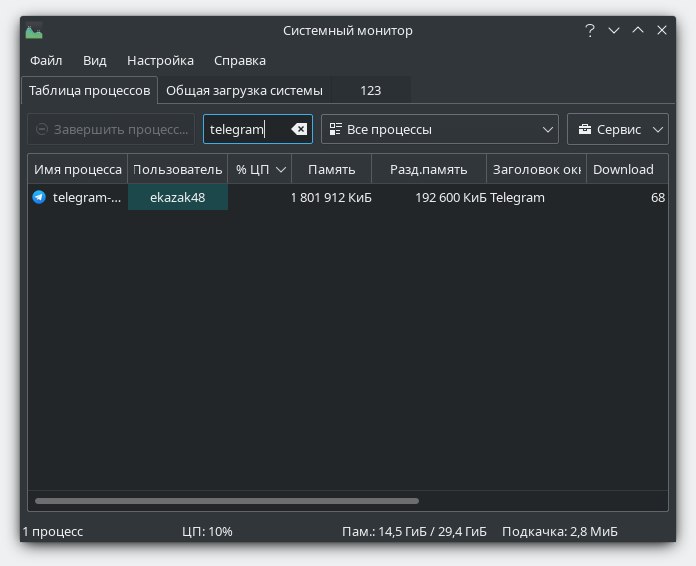Click the Пам.: 14,5 ГиБ / 29,4 ГиБ status

pyautogui.click(x=414, y=531)
